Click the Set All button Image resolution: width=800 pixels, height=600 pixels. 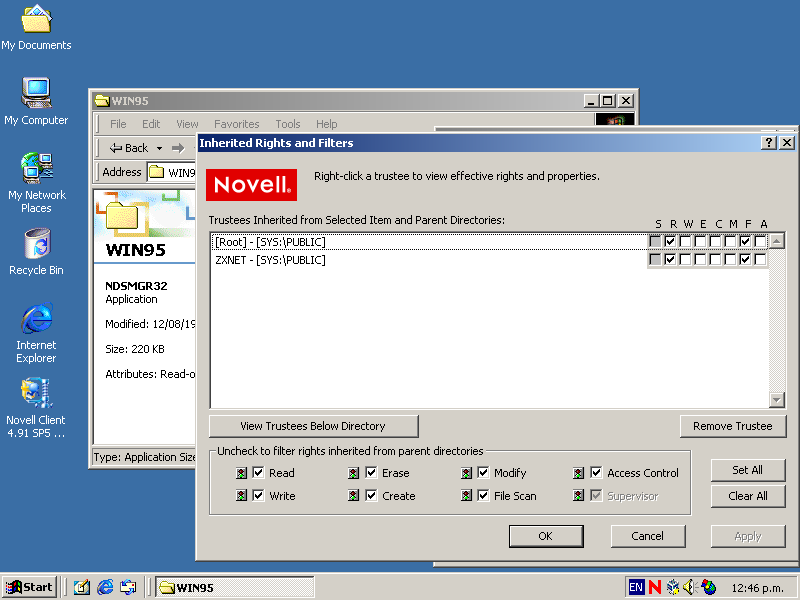pyautogui.click(x=747, y=470)
